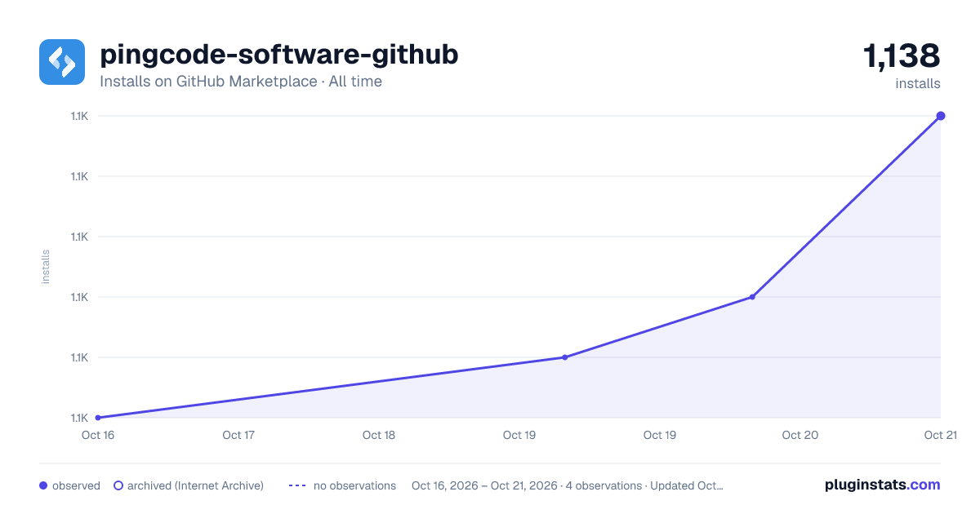Viewport: 980px width, 514px height.
Task: Select the second data point on the line
Action: click(564, 357)
